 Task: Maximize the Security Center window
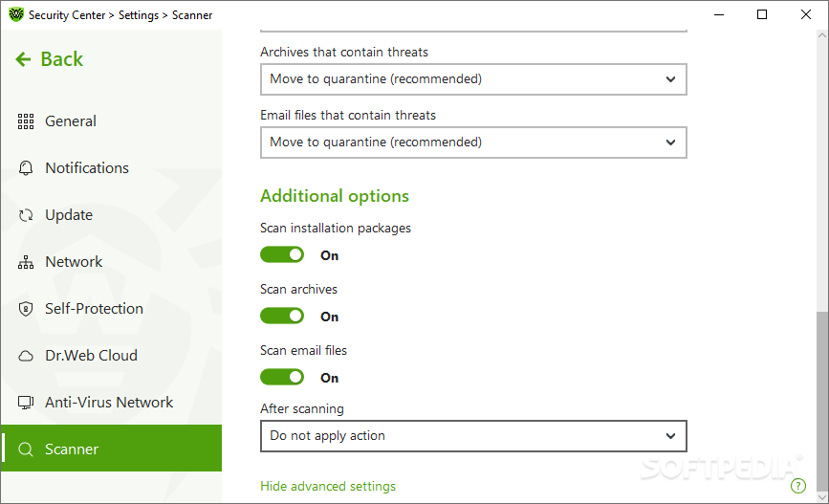click(x=762, y=14)
